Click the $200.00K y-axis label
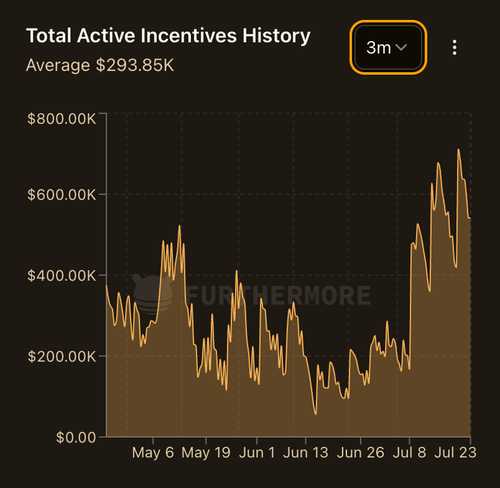The height and width of the screenshot is (488, 500). [x=62, y=356]
